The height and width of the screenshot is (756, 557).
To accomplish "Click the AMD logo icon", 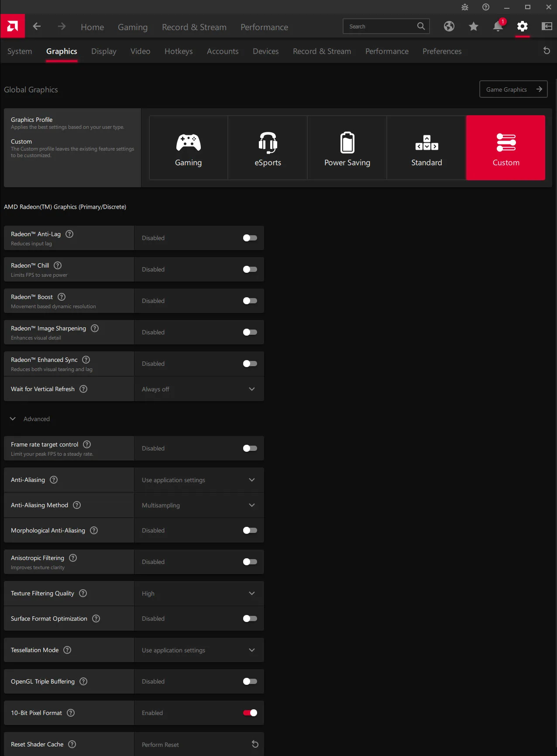I will (12, 26).
